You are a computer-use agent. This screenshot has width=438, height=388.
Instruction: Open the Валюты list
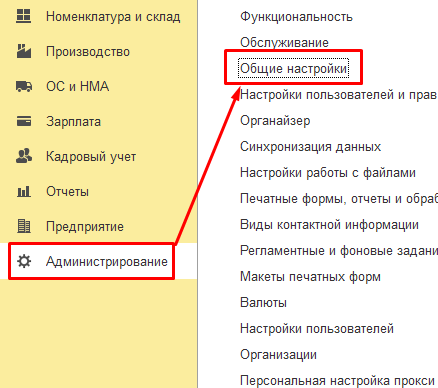(x=263, y=303)
